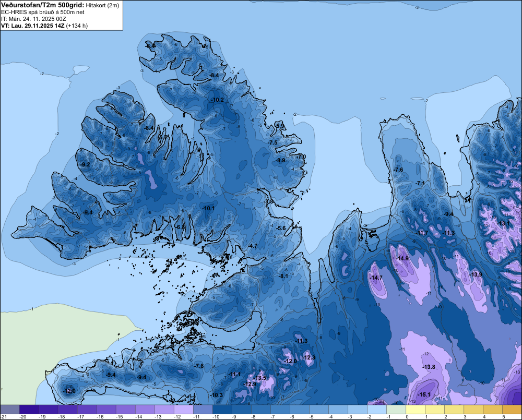Click the '-13.9' temperature label
Screen dimensions: 522x420
click(476, 274)
